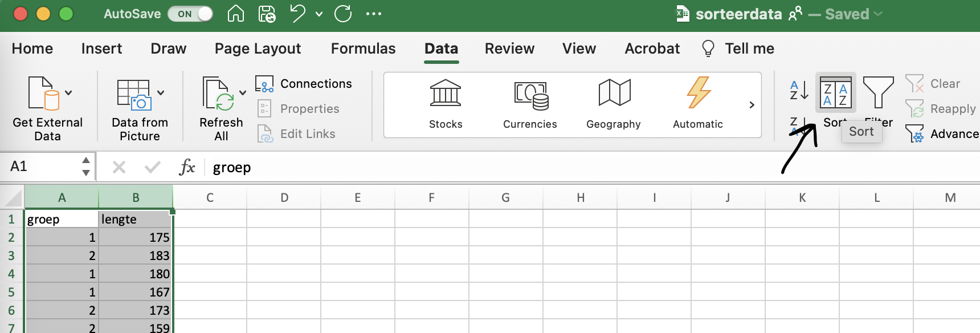Image resolution: width=980 pixels, height=333 pixels.
Task: Click the Connections button
Action: click(304, 84)
